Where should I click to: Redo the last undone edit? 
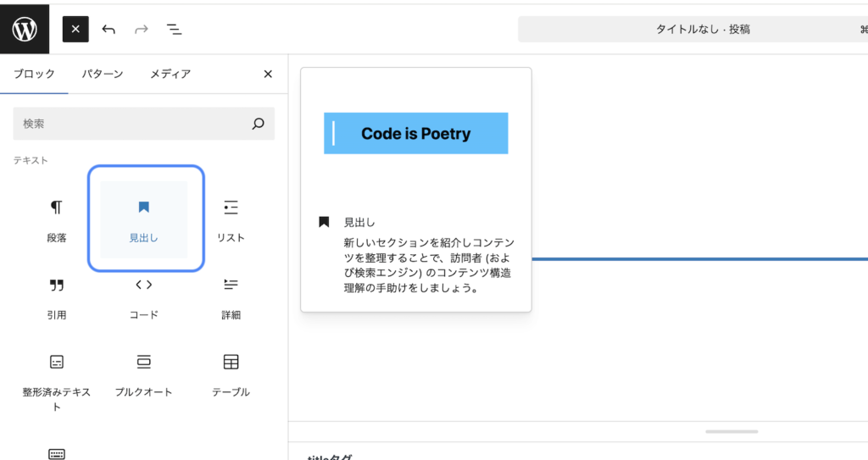pos(142,30)
